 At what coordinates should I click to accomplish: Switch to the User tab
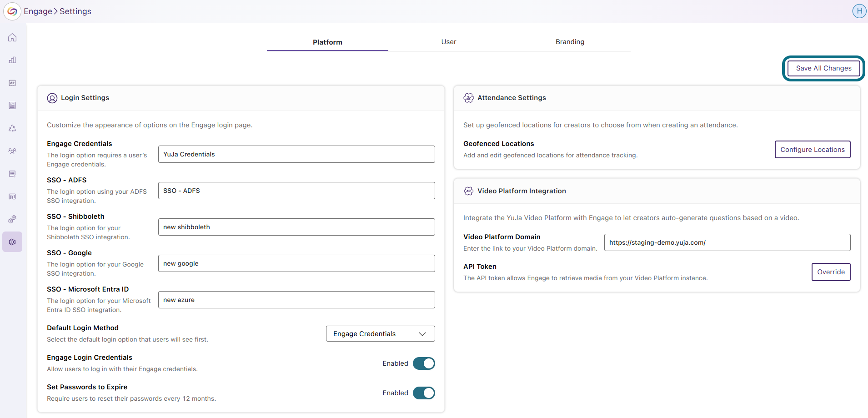click(448, 41)
